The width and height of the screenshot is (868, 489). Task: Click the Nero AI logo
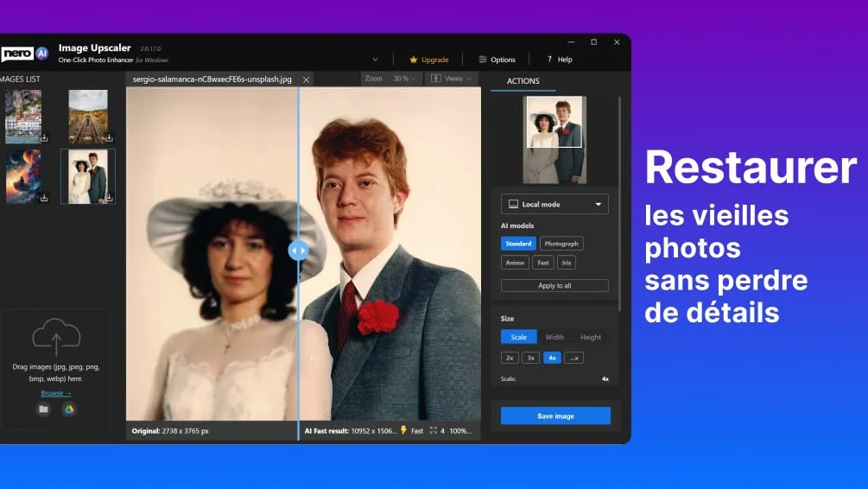click(24, 54)
